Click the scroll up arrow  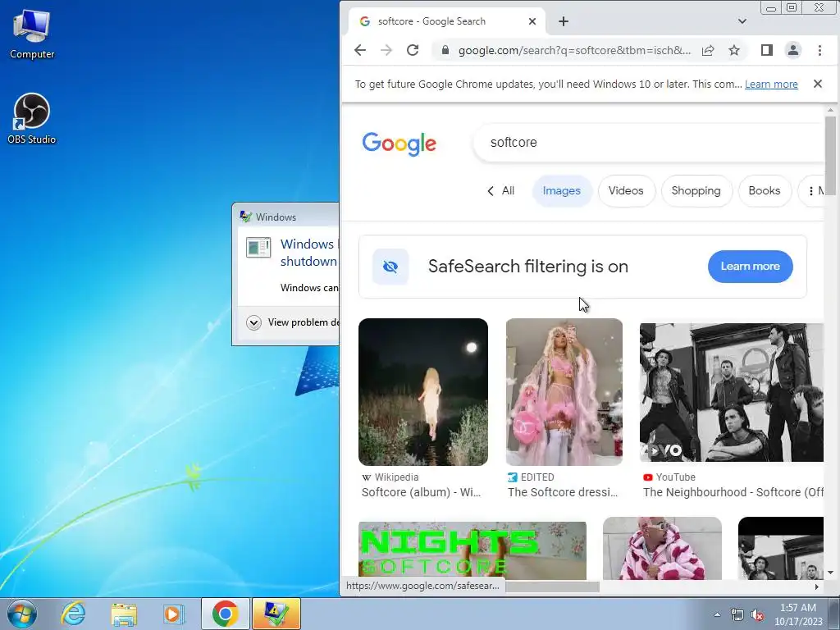[x=830, y=110]
